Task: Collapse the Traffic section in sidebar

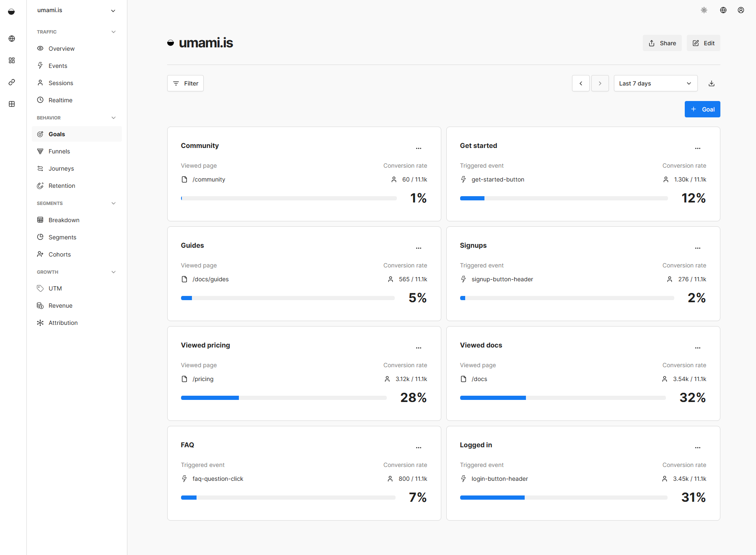Action: [x=114, y=32]
